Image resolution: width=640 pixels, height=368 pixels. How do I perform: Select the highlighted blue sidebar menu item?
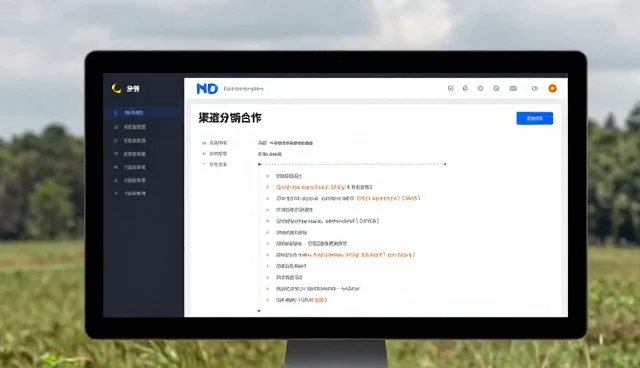coord(143,113)
